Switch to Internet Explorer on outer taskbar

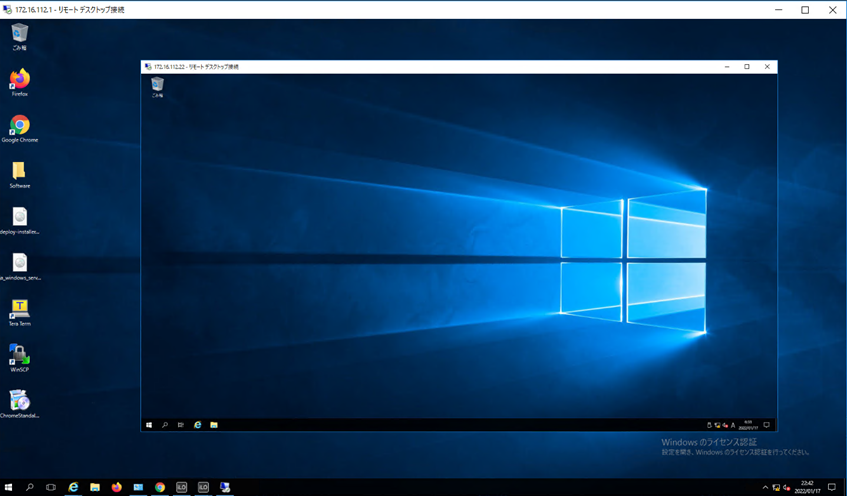73,487
